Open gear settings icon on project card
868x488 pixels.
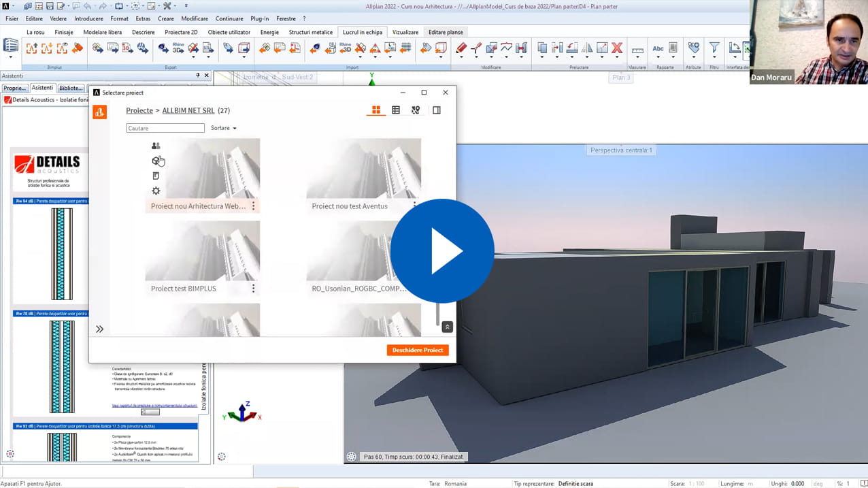pyautogui.click(x=156, y=191)
